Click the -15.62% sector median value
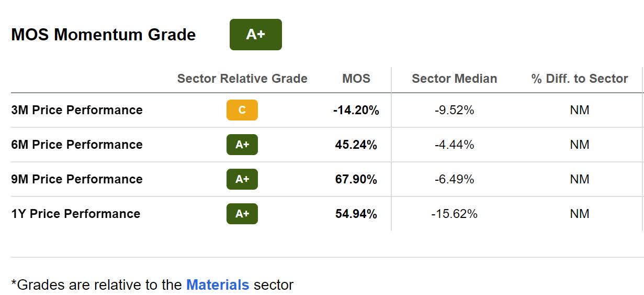Screen dimensions: 644x295 click(x=454, y=214)
